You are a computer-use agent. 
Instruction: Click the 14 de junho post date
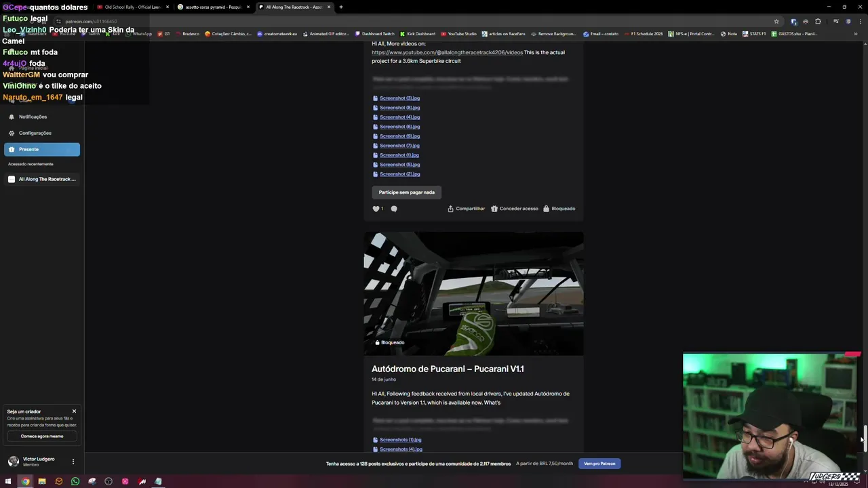click(384, 380)
